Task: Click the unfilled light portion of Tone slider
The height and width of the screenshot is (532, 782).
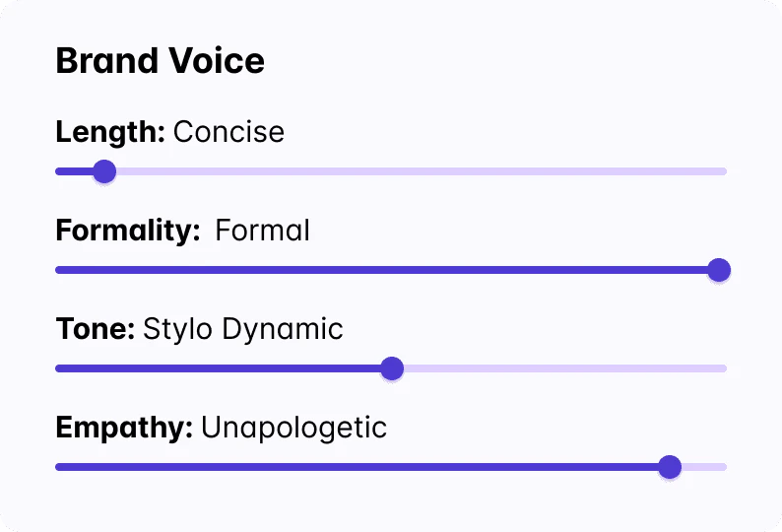Action: (561, 368)
